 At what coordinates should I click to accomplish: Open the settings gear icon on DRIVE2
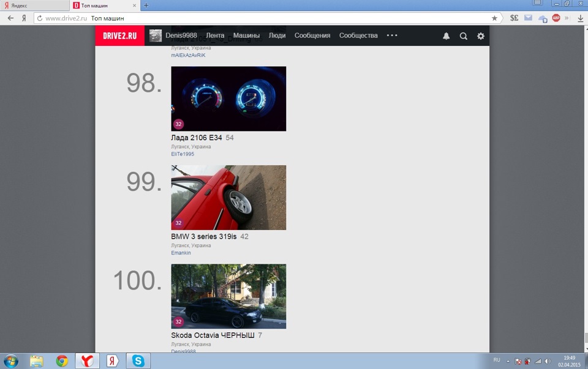(x=480, y=36)
